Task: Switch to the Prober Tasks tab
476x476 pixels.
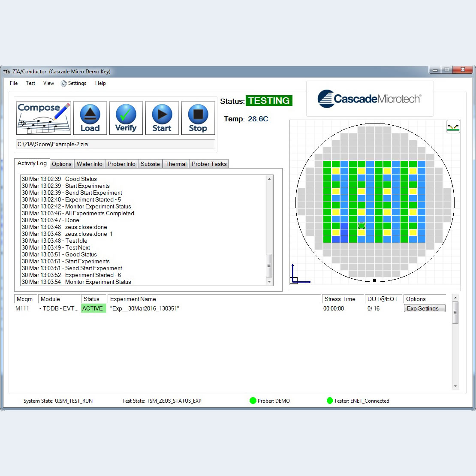Action: (209, 164)
